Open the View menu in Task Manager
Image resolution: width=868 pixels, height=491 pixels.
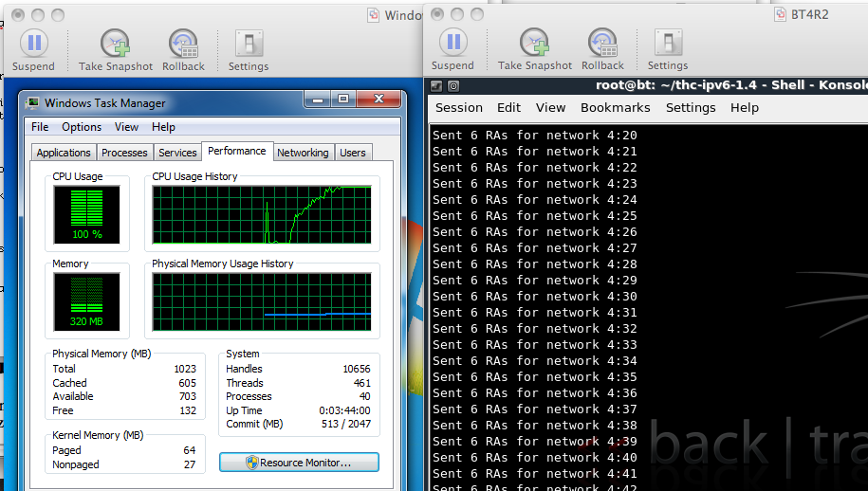[126, 127]
